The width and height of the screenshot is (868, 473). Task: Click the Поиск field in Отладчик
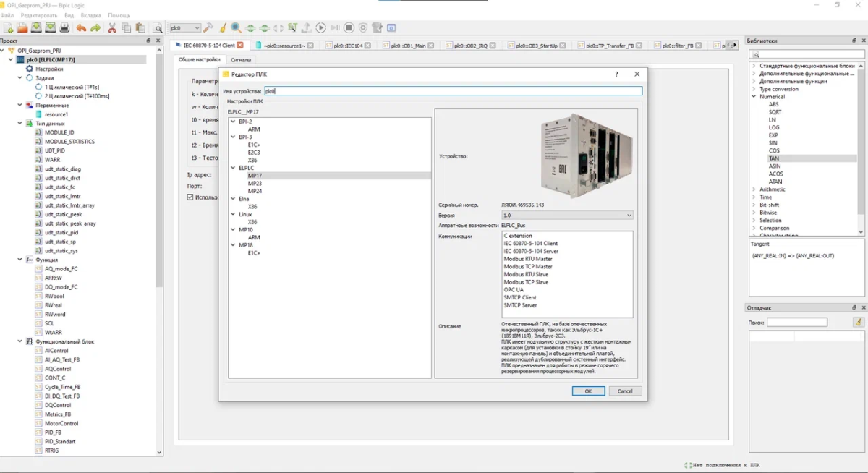(x=797, y=323)
